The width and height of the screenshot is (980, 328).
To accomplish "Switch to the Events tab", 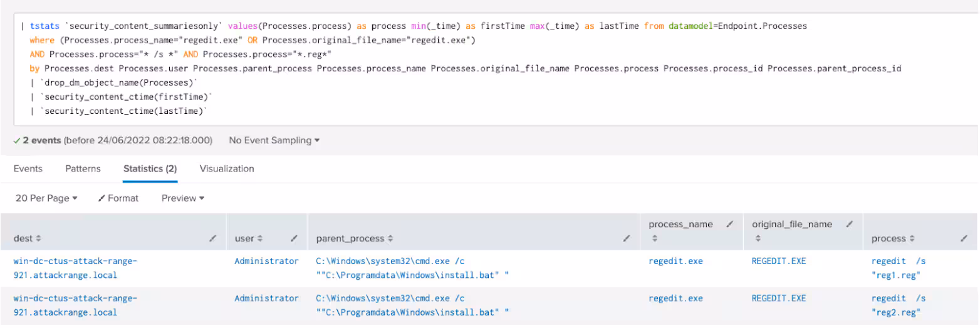I will [28, 168].
